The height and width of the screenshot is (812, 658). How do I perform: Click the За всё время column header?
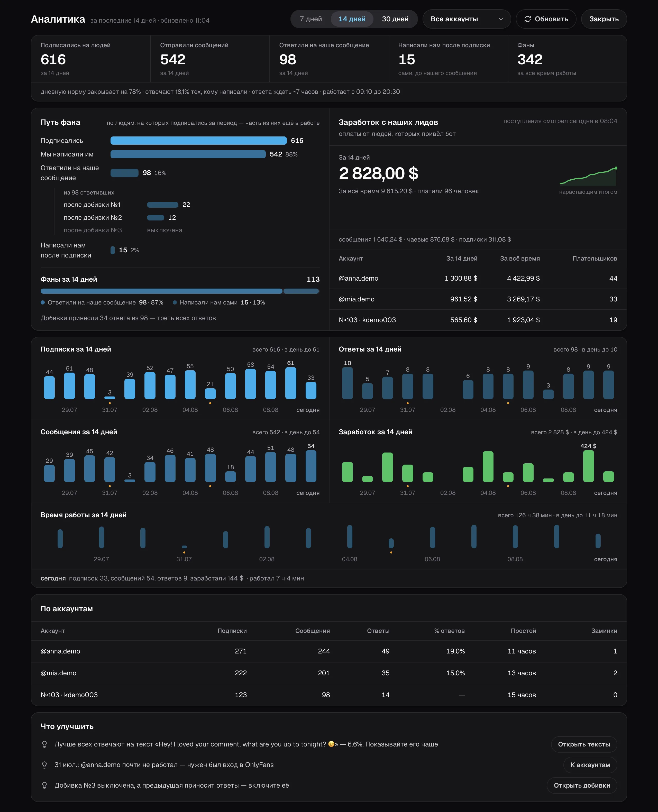point(520,259)
